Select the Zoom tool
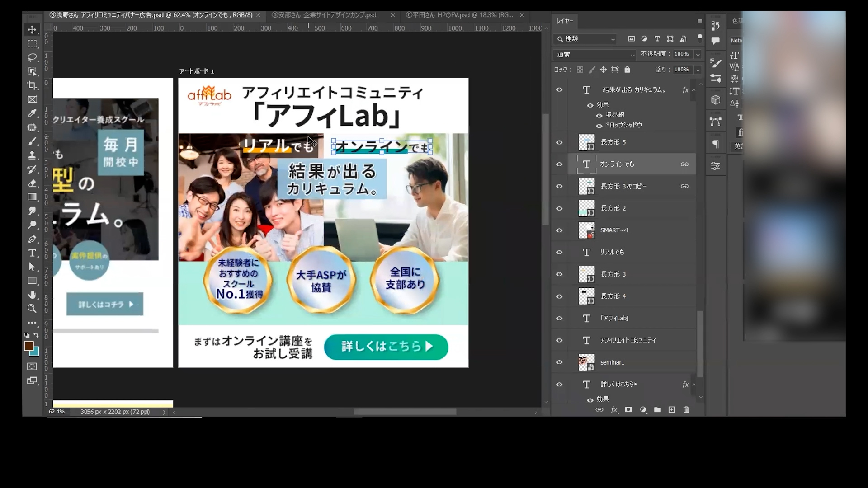This screenshot has width=868, height=488. click(32, 309)
